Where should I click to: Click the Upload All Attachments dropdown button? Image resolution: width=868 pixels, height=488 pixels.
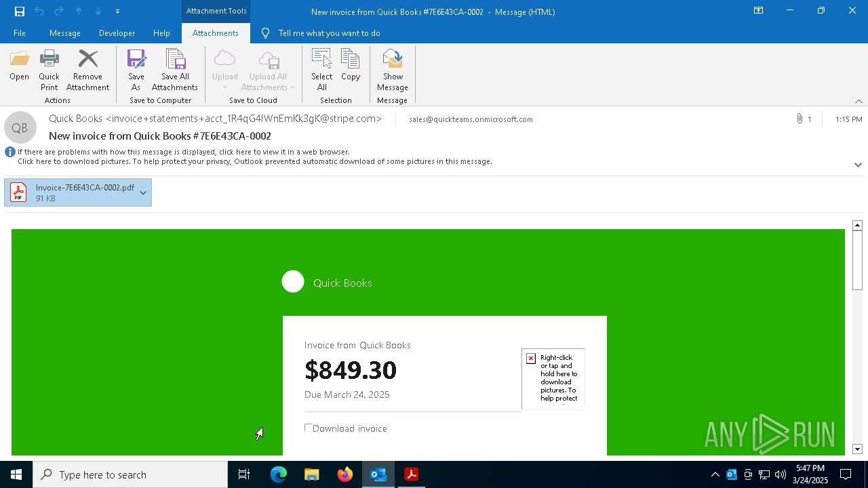(x=269, y=70)
